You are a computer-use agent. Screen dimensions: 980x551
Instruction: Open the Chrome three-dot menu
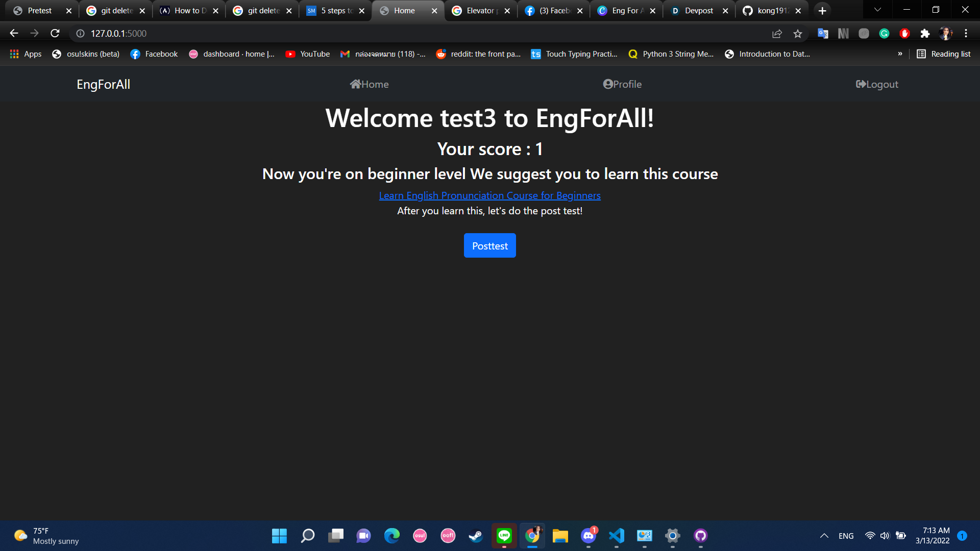(966, 34)
